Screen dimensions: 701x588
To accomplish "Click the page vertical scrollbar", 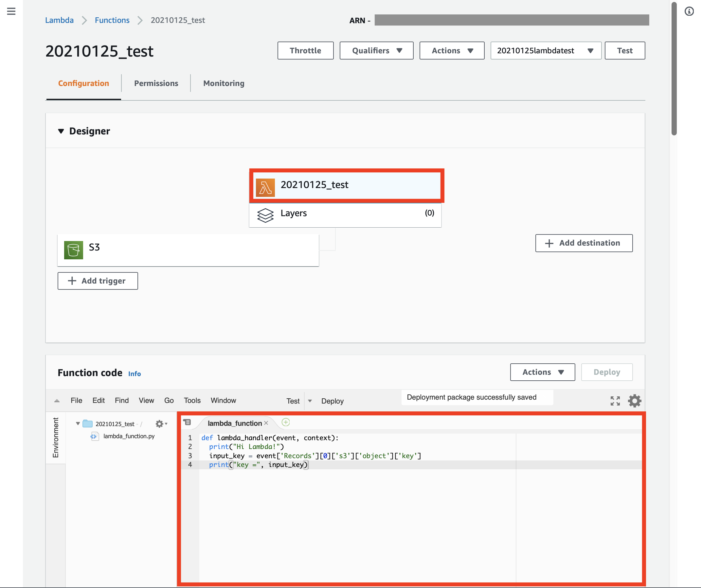I will tap(674, 68).
